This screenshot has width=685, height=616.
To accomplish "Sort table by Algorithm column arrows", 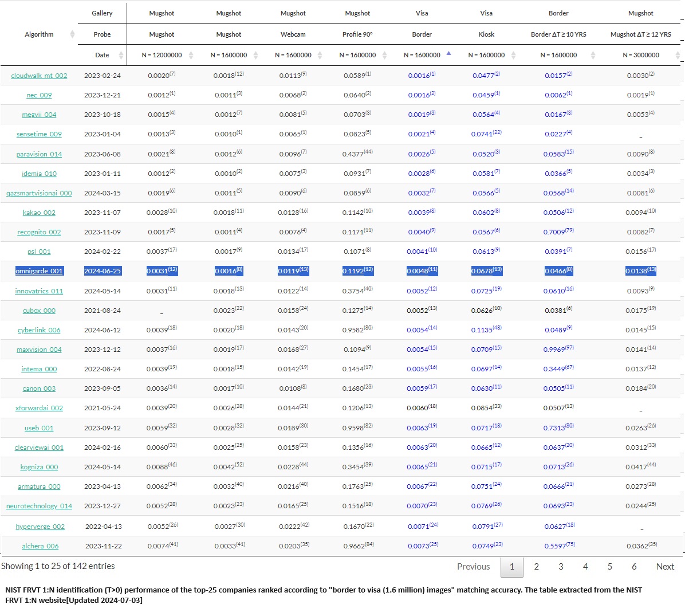I will pyautogui.click(x=72, y=34).
